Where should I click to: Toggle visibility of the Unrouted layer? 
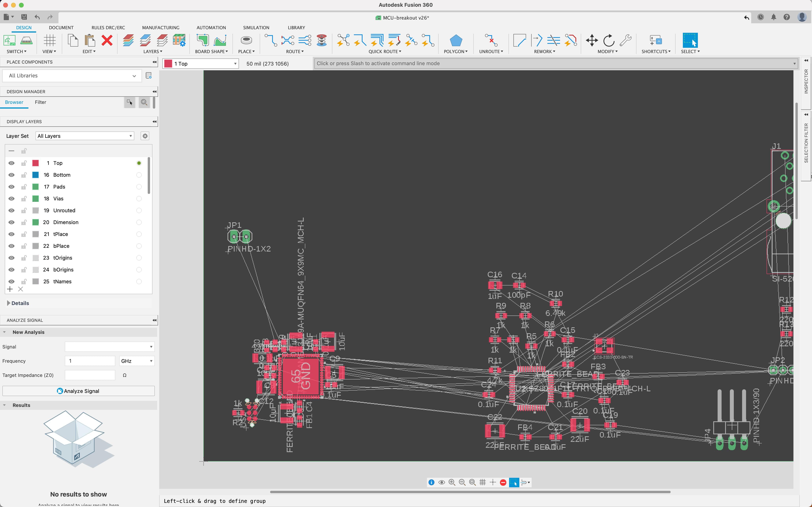[11, 210]
